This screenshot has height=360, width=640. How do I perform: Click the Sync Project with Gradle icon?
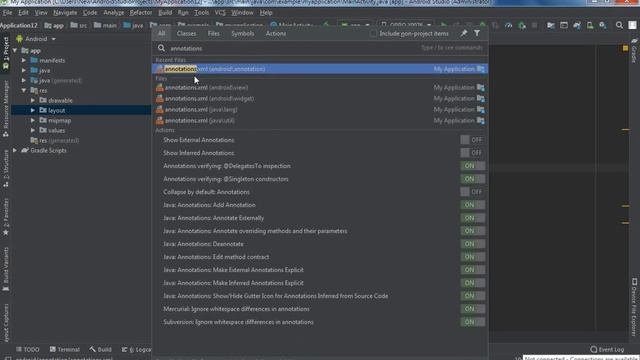pos(577,25)
